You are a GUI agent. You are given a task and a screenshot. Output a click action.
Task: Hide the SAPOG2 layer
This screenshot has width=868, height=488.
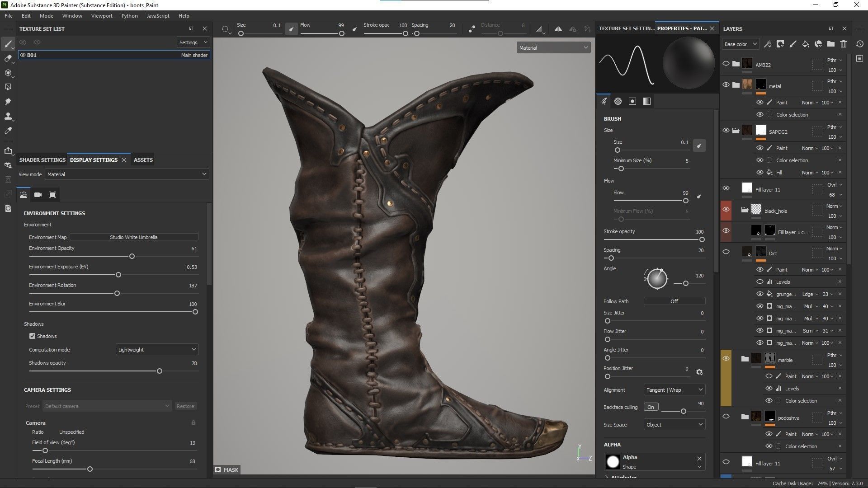click(x=726, y=130)
